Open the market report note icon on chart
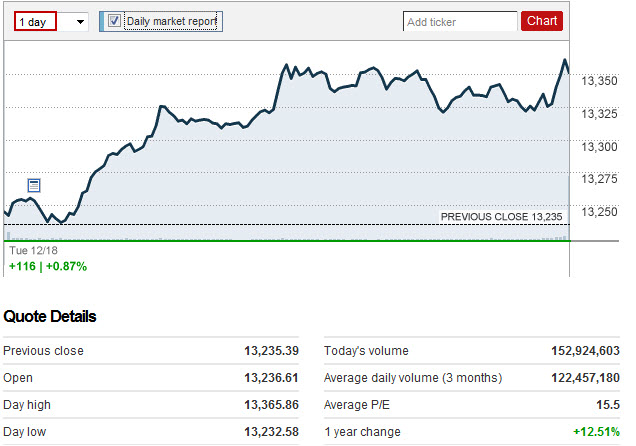636x446 pixels. [34, 185]
